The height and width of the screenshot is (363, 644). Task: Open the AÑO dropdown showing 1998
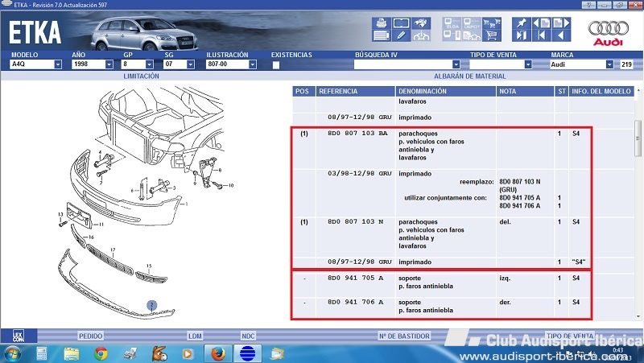click(109, 64)
